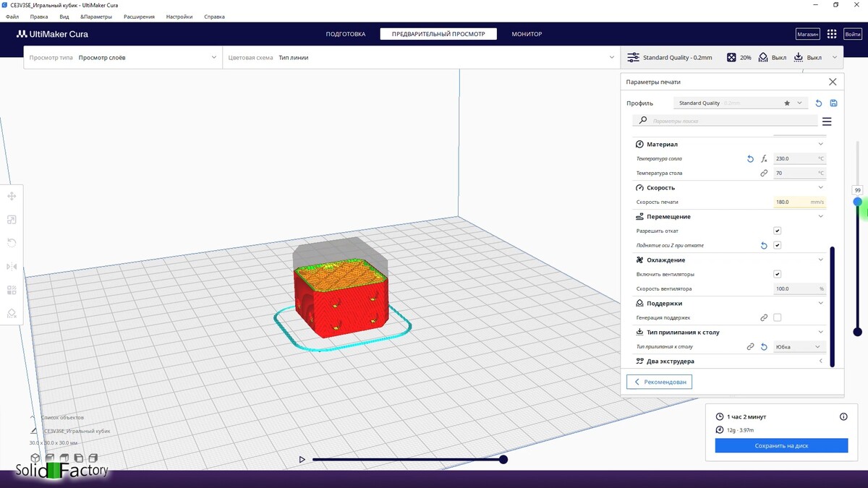Viewport: 868px width, 488px height.
Task: Click the Рекомендован button
Action: coord(659,381)
